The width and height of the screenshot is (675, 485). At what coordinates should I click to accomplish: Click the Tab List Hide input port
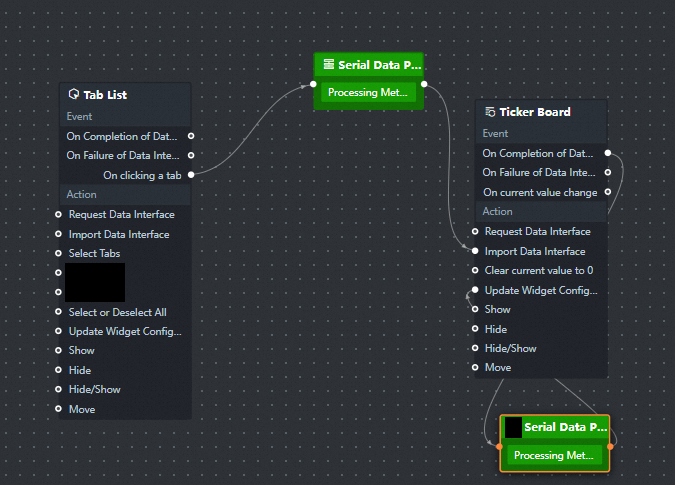[x=59, y=370]
